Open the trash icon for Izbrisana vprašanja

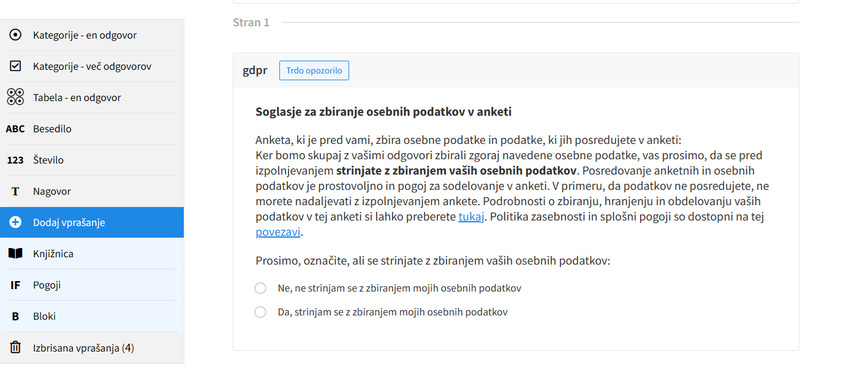coord(15,348)
